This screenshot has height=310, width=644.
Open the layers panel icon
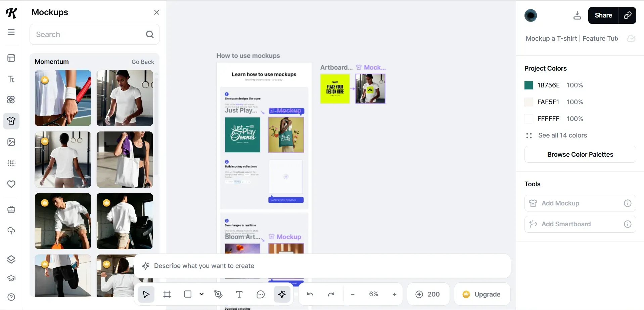click(11, 259)
